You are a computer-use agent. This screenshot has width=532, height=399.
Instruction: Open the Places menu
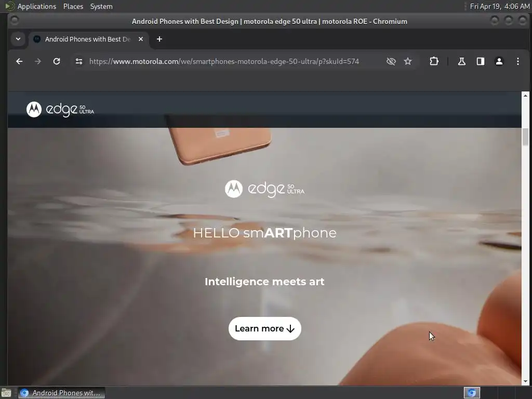click(x=73, y=6)
